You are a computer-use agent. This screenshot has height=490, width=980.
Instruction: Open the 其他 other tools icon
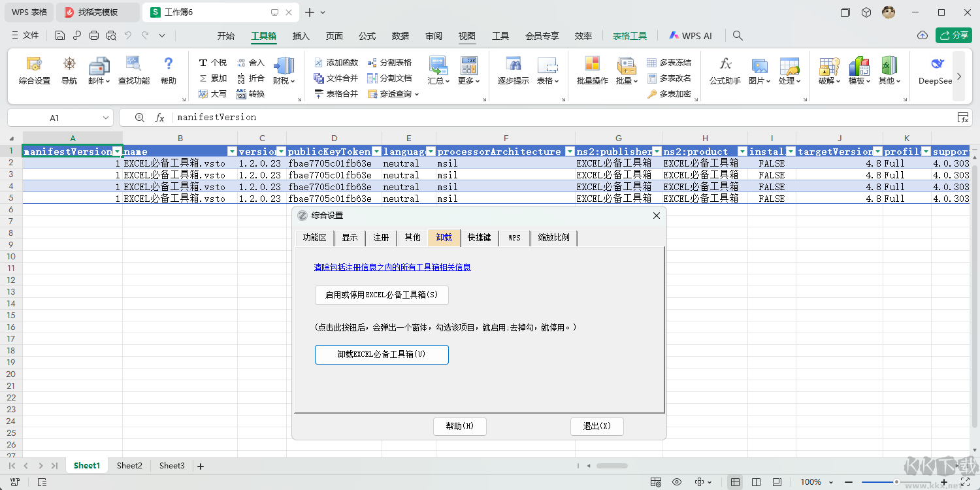click(x=889, y=71)
